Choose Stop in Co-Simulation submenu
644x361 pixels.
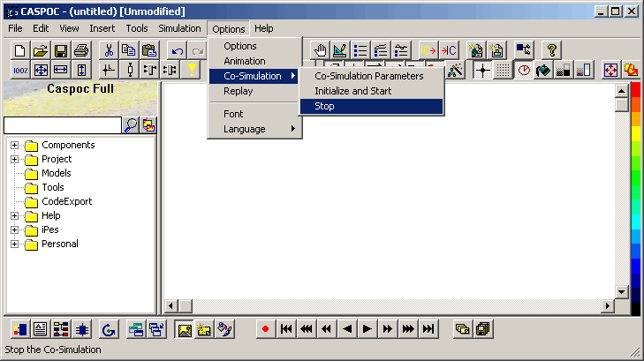pyautogui.click(x=371, y=106)
